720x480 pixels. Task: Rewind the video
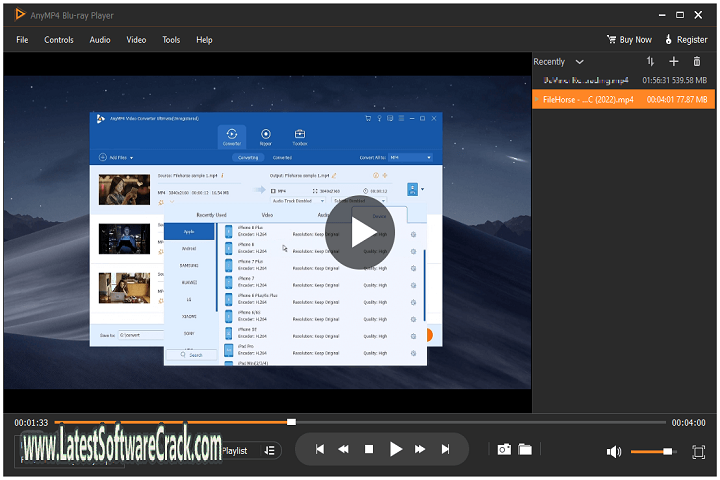[344, 450]
